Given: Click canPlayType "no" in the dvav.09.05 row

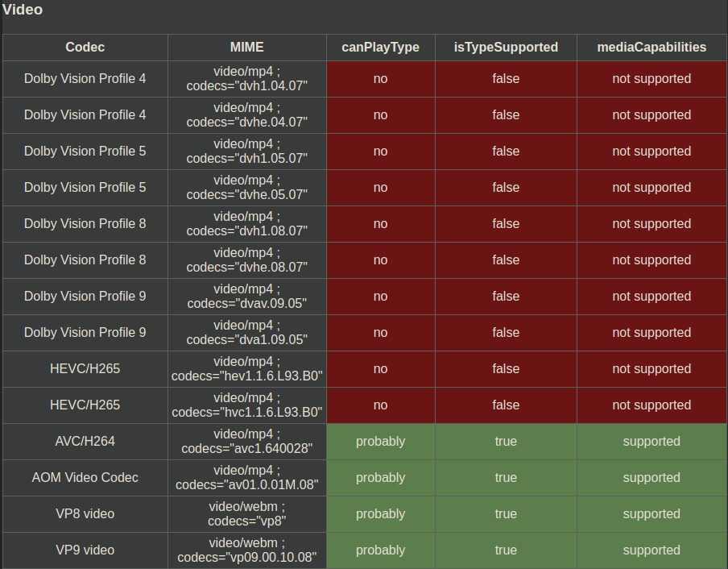Looking at the screenshot, I should [x=381, y=296].
